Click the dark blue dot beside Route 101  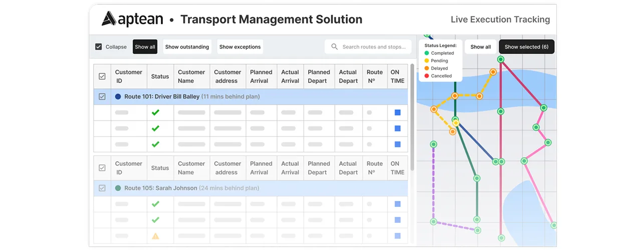[118, 96]
